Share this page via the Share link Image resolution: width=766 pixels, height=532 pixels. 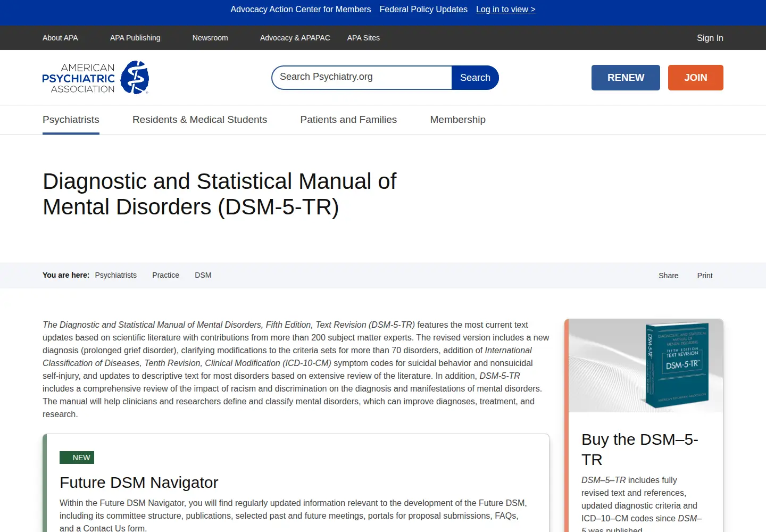click(669, 276)
